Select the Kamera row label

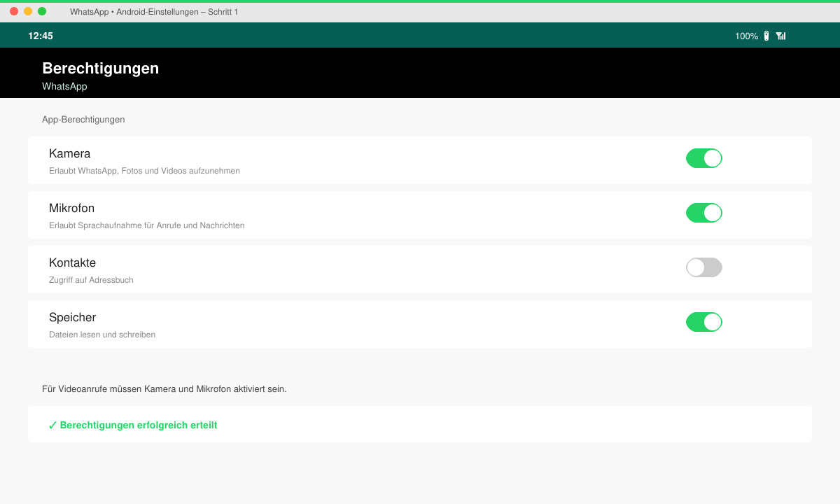[x=69, y=153]
